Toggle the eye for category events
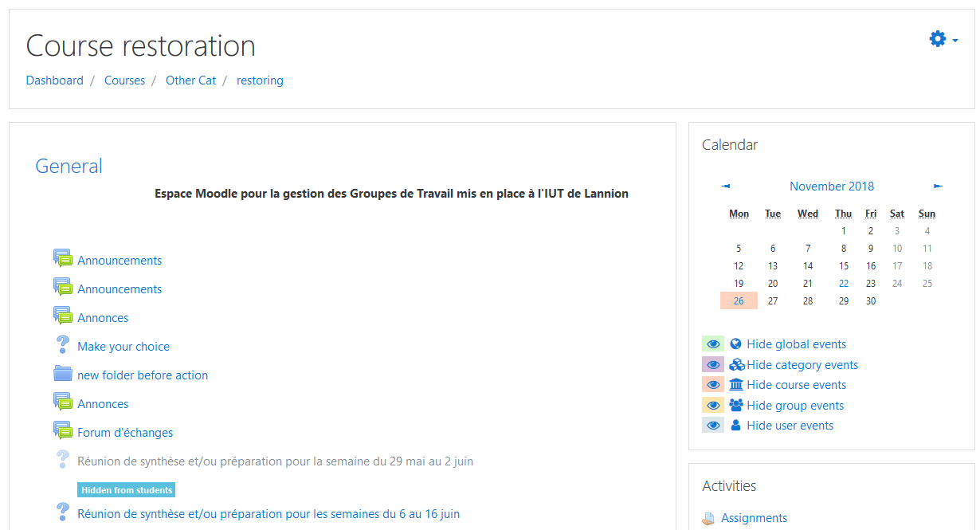The image size is (980, 530). pyautogui.click(x=713, y=365)
